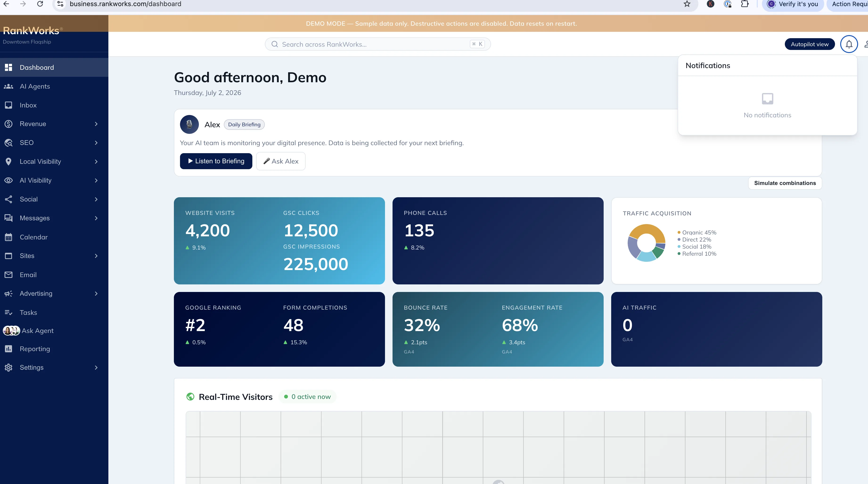Click the Email envelope icon
The height and width of the screenshot is (484, 868).
pyautogui.click(x=8, y=275)
